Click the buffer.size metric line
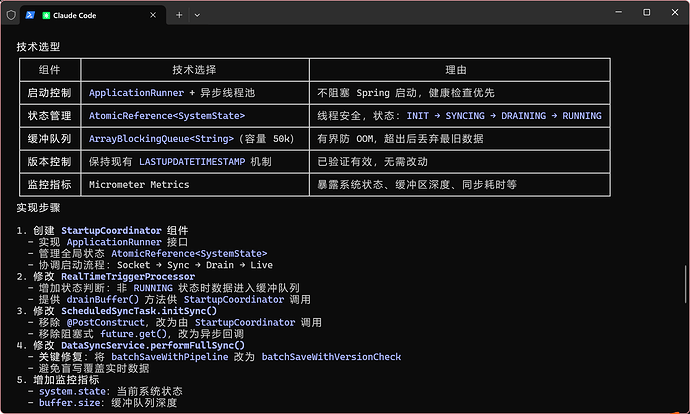 102,403
